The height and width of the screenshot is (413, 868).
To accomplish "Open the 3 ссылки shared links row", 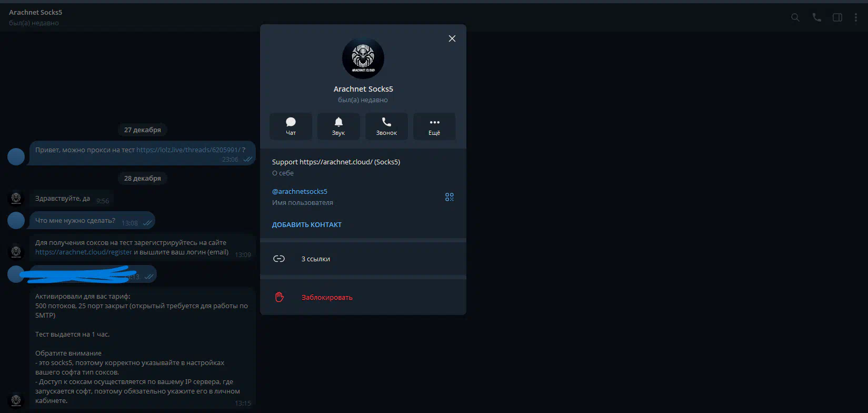I will pos(363,259).
